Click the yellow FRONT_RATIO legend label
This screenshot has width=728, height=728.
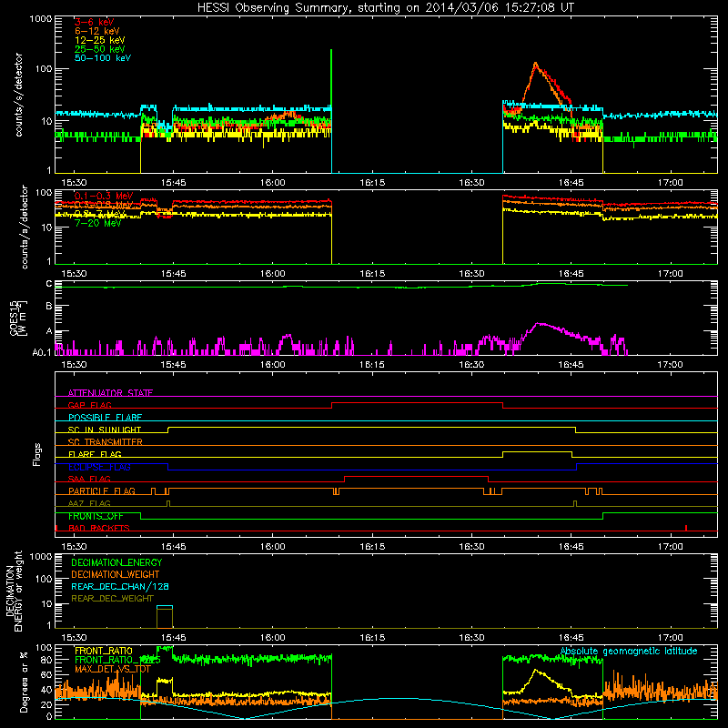104,651
